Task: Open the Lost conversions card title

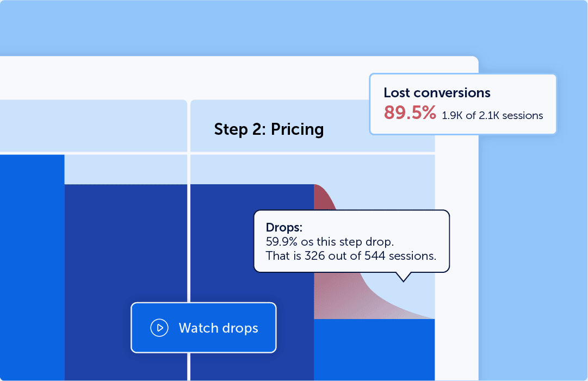Action: 437,92
